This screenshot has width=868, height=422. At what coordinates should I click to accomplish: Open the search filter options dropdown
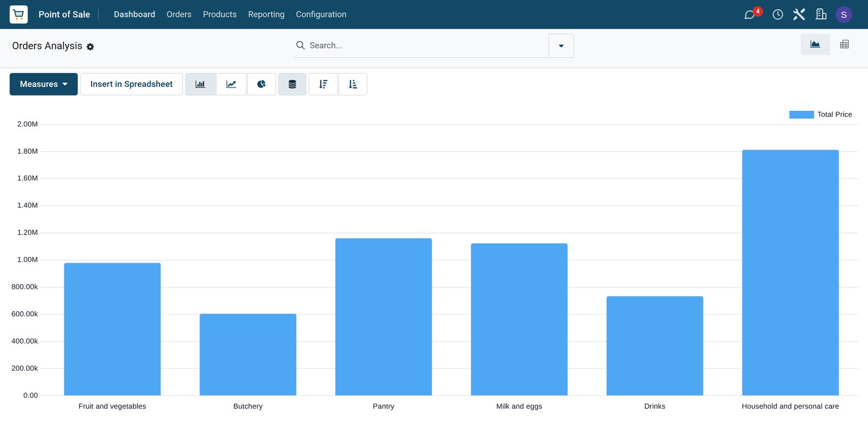(x=561, y=46)
